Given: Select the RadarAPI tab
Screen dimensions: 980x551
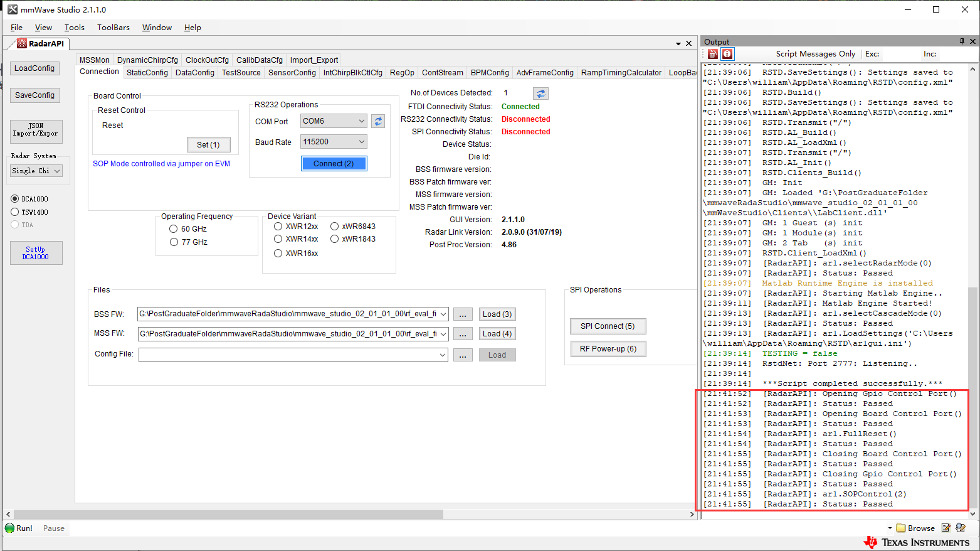Looking at the screenshot, I should click(40, 43).
